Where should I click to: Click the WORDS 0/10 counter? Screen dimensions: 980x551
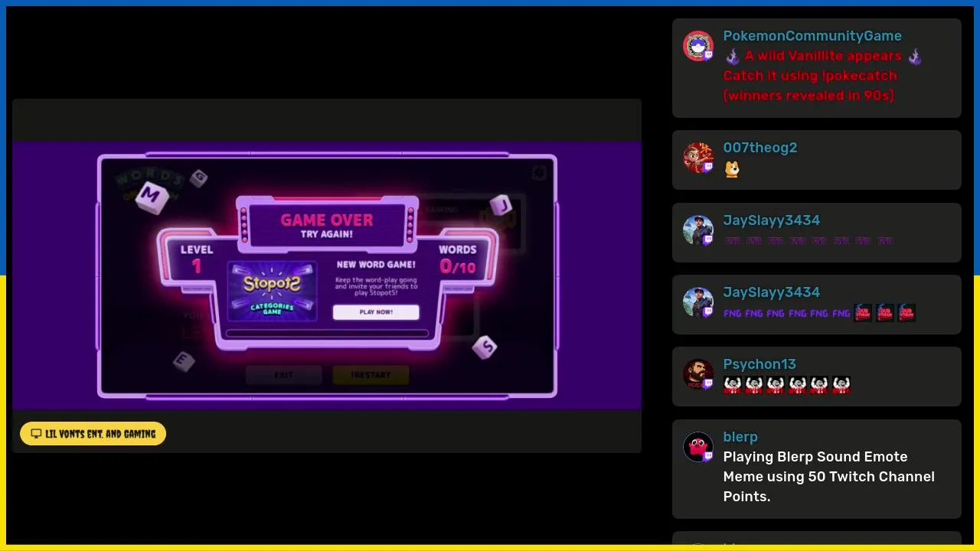point(458,259)
